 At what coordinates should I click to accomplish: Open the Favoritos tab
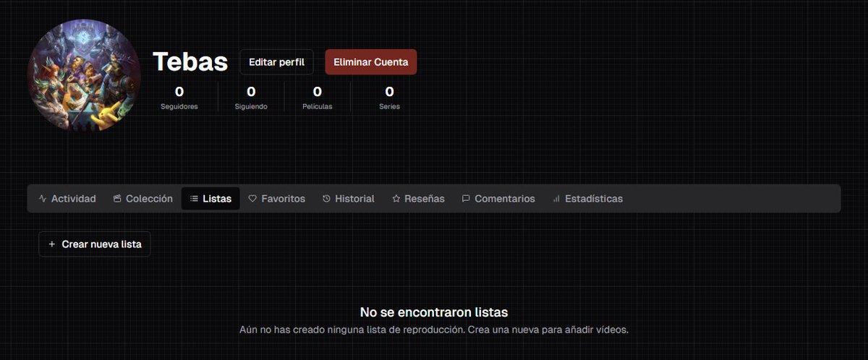pyautogui.click(x=277, y=199)
